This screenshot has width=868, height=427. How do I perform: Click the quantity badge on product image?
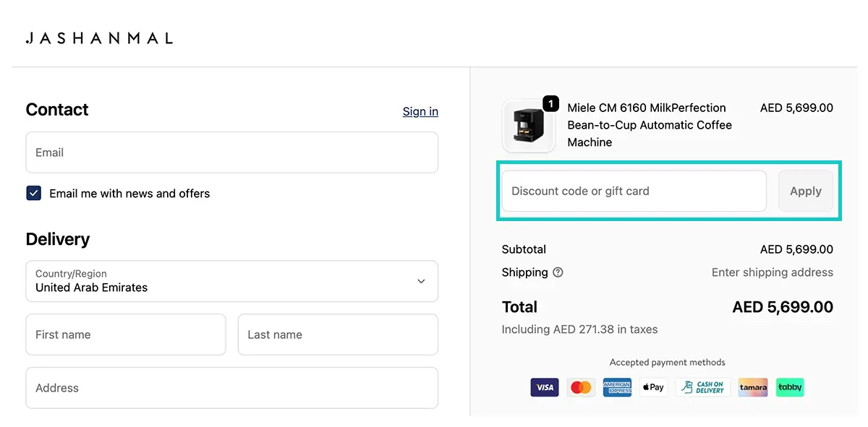click(550, 104)
